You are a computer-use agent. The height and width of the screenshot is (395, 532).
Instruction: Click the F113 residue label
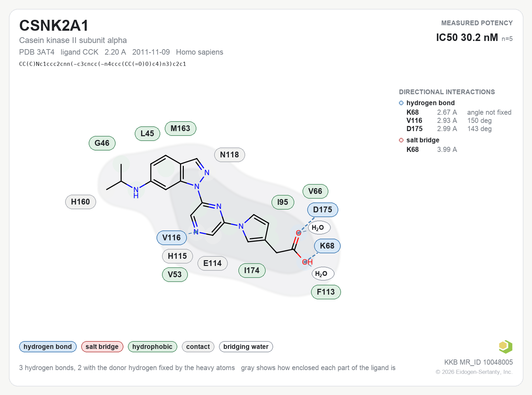pyautogui.click(x=326, y=292)
